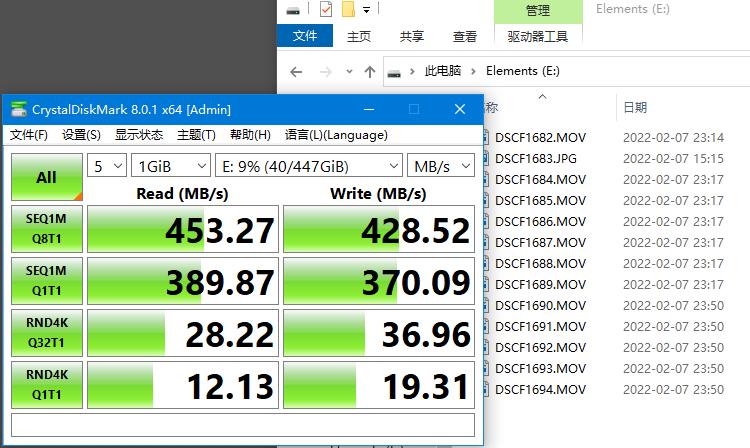The height and width of the screenshot is (448, 750).
Task: Select file DSCF1687.MOV
Action: point(540,243)
